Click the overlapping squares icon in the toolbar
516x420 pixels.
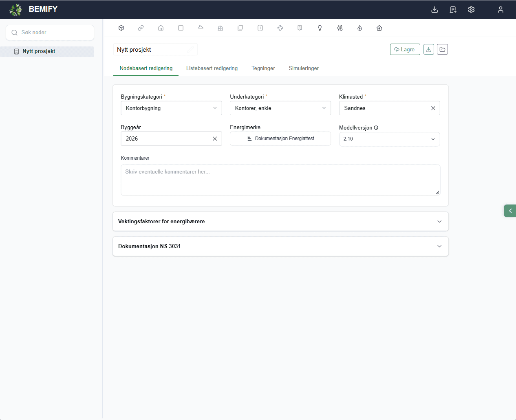(x=240, y=28)
